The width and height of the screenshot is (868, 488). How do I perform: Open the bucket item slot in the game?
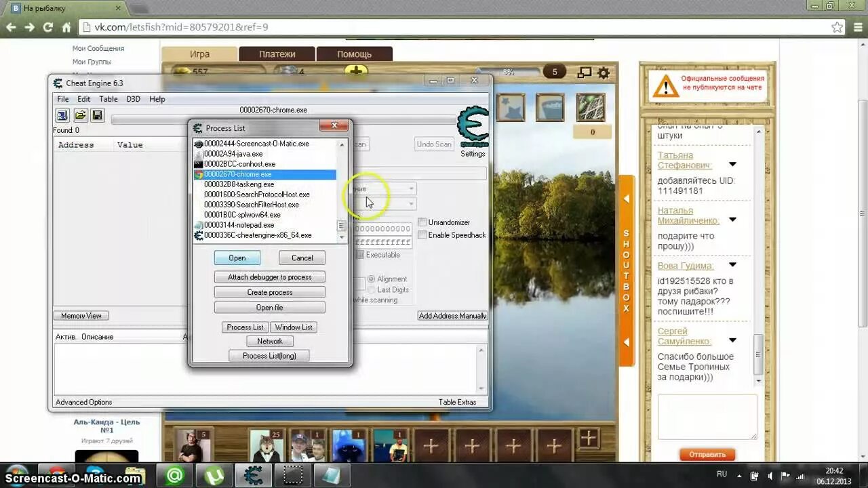click(550, 108)
